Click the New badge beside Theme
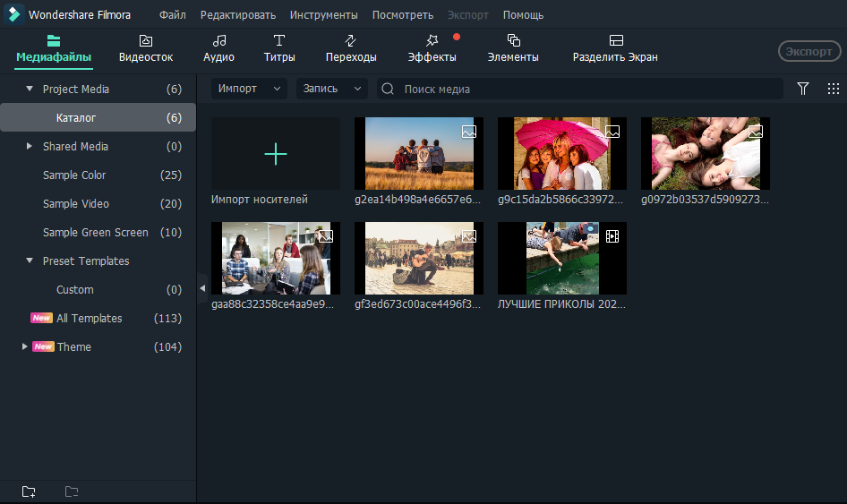The image size is (847, 504). 43,346
